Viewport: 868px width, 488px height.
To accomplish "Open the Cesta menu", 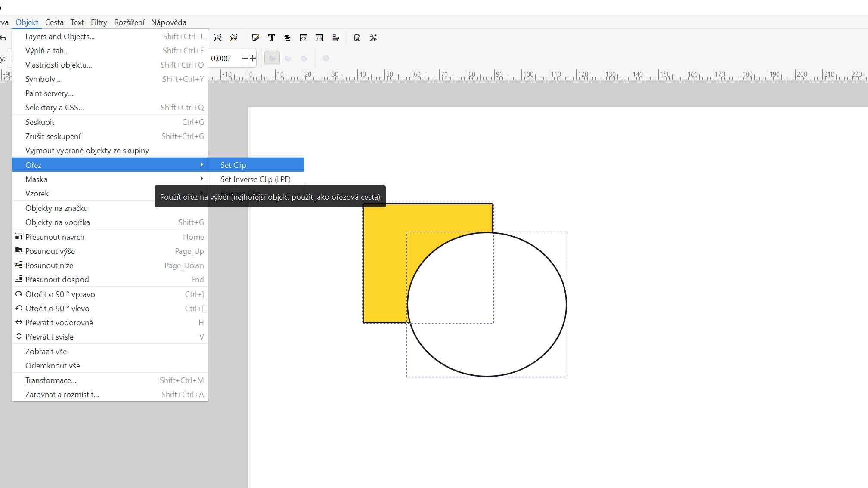I will tap(54, 22).
